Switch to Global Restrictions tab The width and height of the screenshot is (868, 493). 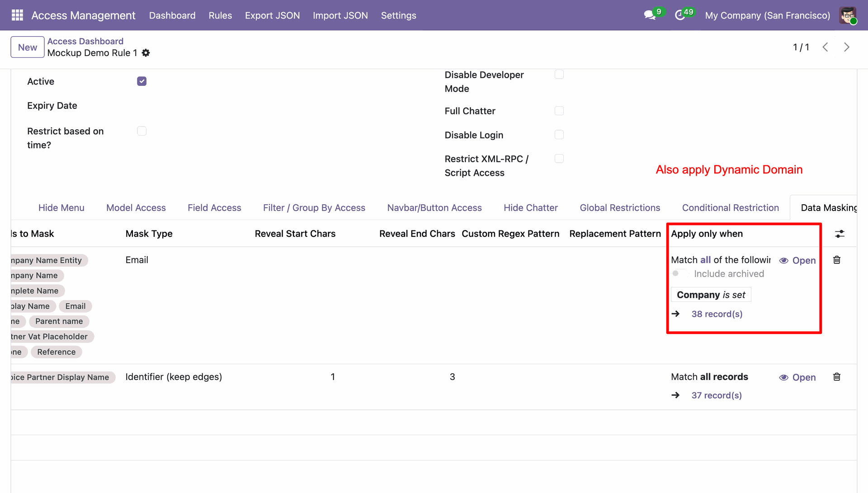click(620, 208)
